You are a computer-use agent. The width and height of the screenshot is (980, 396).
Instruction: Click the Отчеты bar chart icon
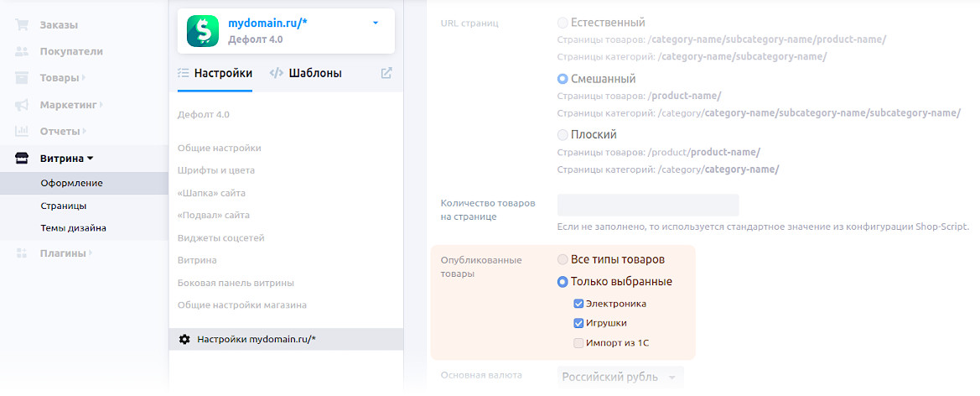tap(22, 132)
